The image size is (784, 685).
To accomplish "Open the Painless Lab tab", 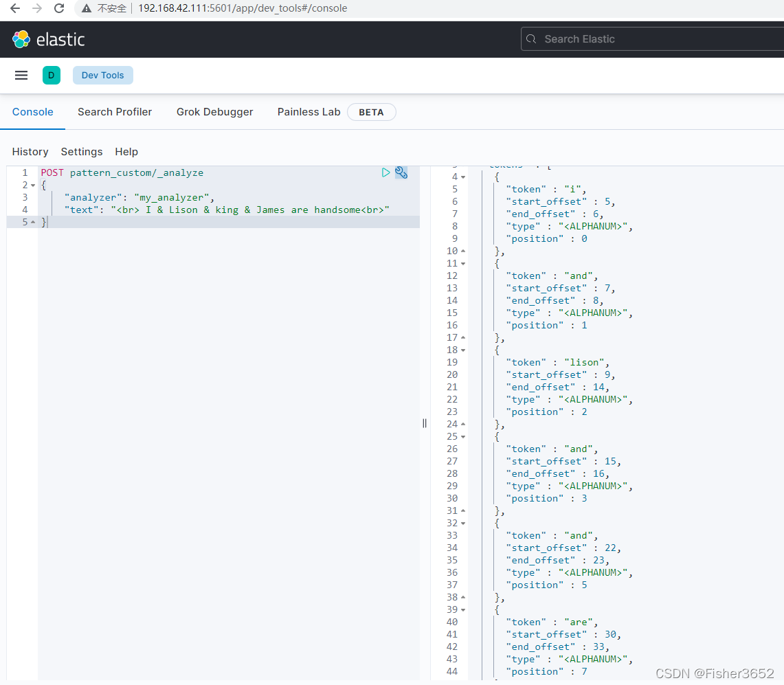I will 309,112.
